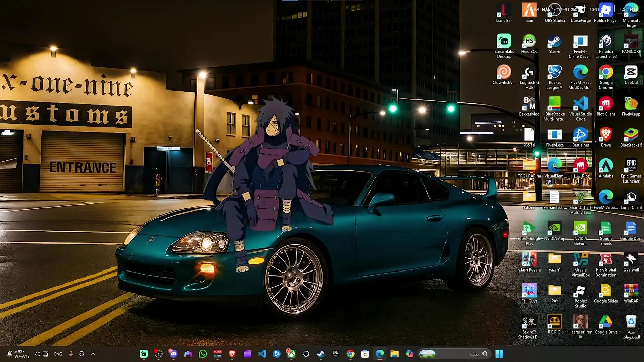The width and height of the screenshot is (644, 362).
Task: Open the WinRAR desktop shortcut
Action: 631,294
